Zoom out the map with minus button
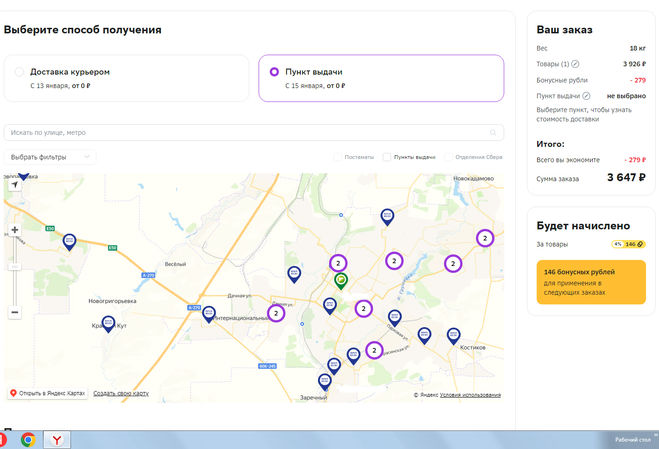Viewport: 659px width, 449px height. click(x=15, y=312)
